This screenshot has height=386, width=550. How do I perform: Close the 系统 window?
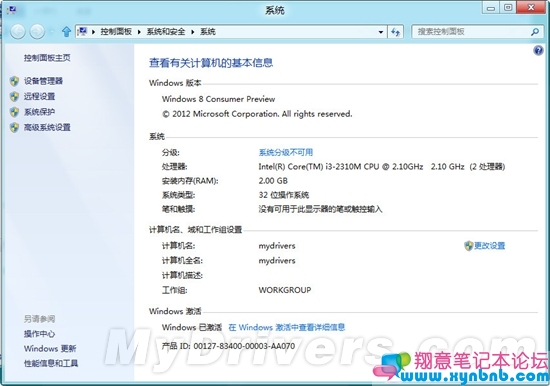coord(531,8)
